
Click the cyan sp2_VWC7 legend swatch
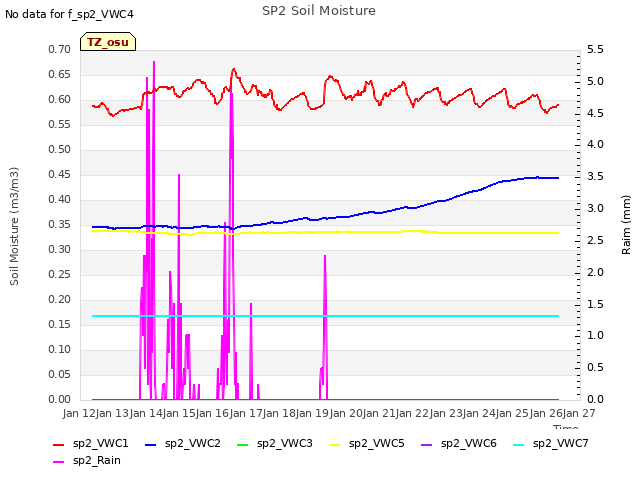(519, 444)
